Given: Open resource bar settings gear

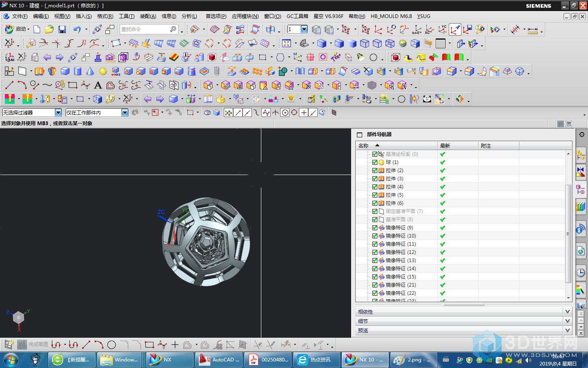Looking at the screenshot, I should [x=581, y=135].
